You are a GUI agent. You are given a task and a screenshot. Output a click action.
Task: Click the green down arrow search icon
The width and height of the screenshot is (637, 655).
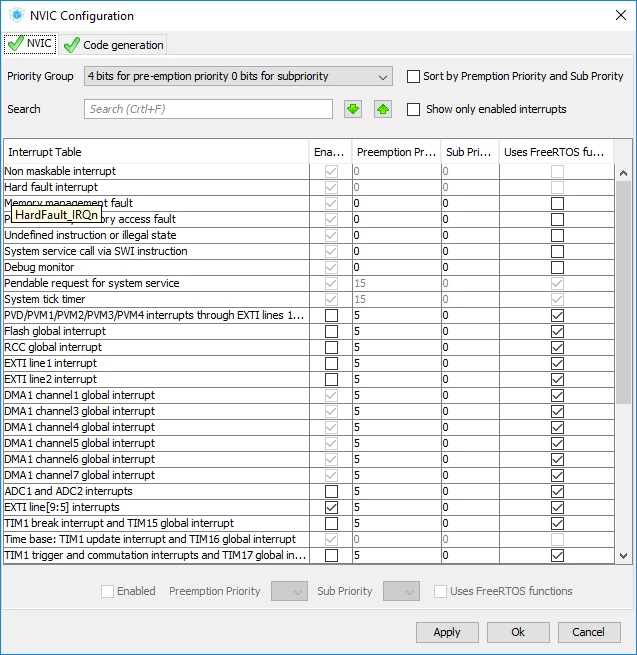tap(353, 109)
